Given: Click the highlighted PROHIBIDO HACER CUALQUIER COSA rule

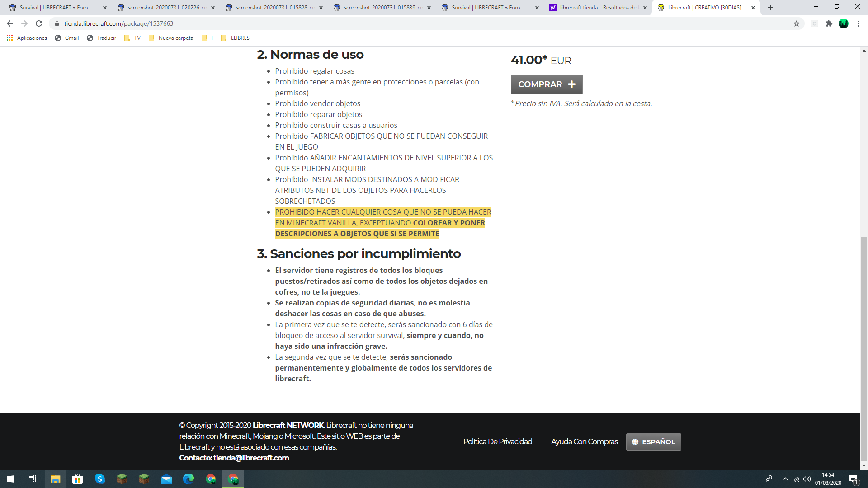Looking at the screenshot, I should coord(383,223).
